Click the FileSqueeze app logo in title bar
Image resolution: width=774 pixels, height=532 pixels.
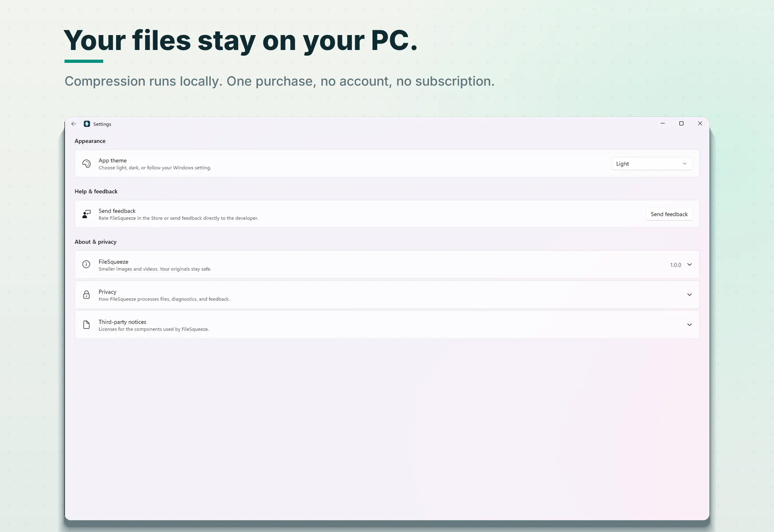87,124
